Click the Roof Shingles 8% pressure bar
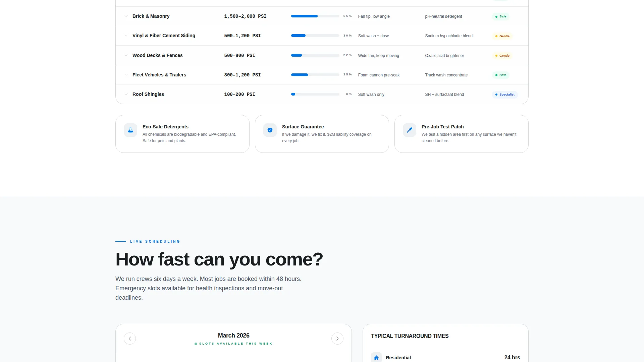The image size is (644, 362). tap(315, 94)
